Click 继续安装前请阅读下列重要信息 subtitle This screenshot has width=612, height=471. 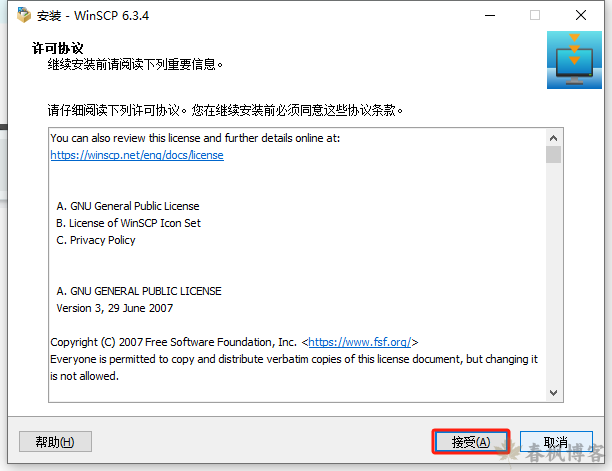[135, 64]
